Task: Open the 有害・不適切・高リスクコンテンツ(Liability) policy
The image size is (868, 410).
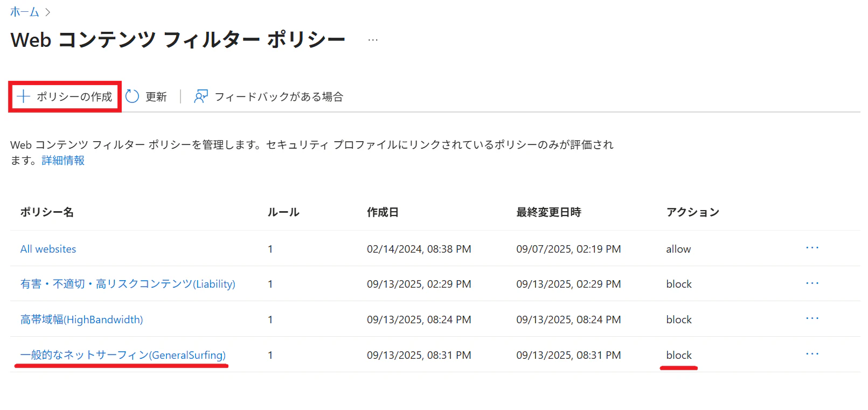Action: point(128,284)
